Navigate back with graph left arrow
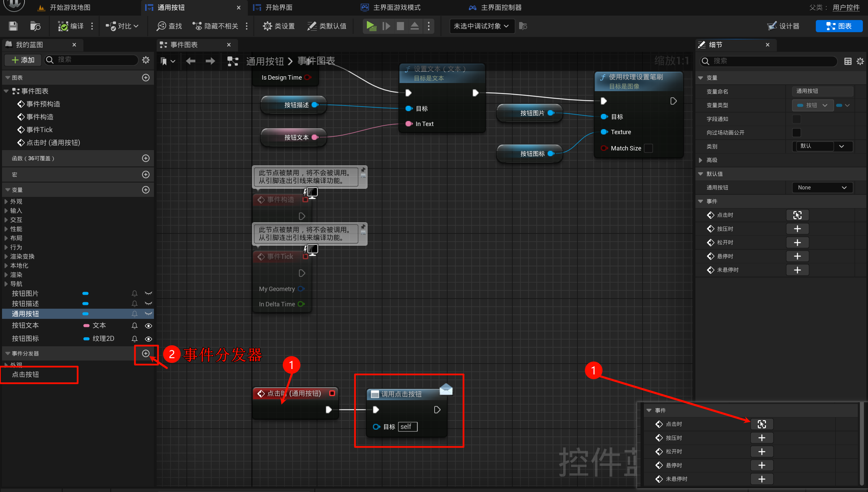Viewport: 868px width, 492px height. pyautogui.click(x=191, y=61)
